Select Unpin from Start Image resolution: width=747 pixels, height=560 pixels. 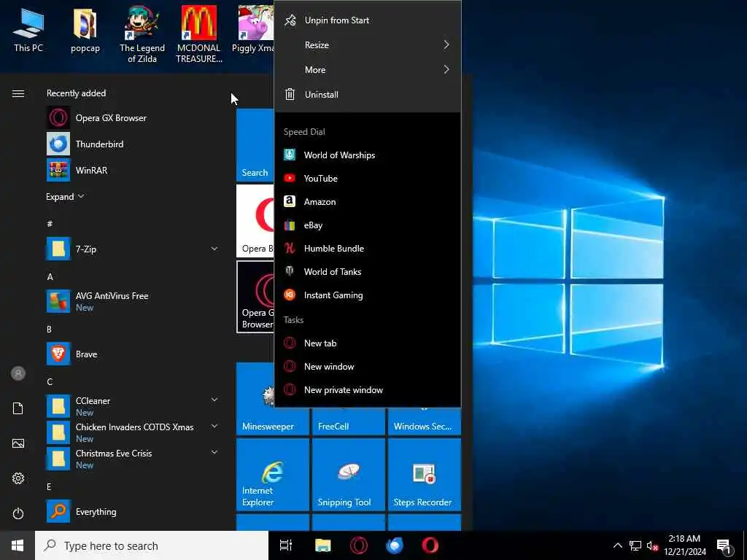[x=368, y=20]
